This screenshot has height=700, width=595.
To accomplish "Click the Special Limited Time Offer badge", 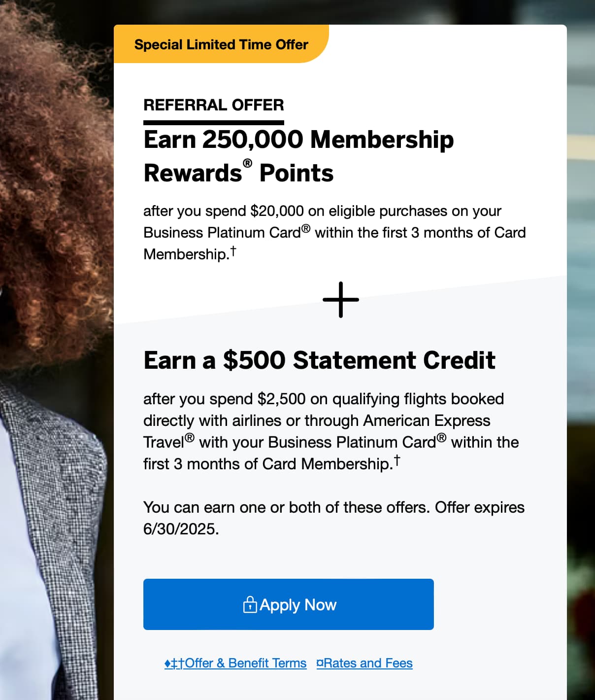I will click(221, 44).
